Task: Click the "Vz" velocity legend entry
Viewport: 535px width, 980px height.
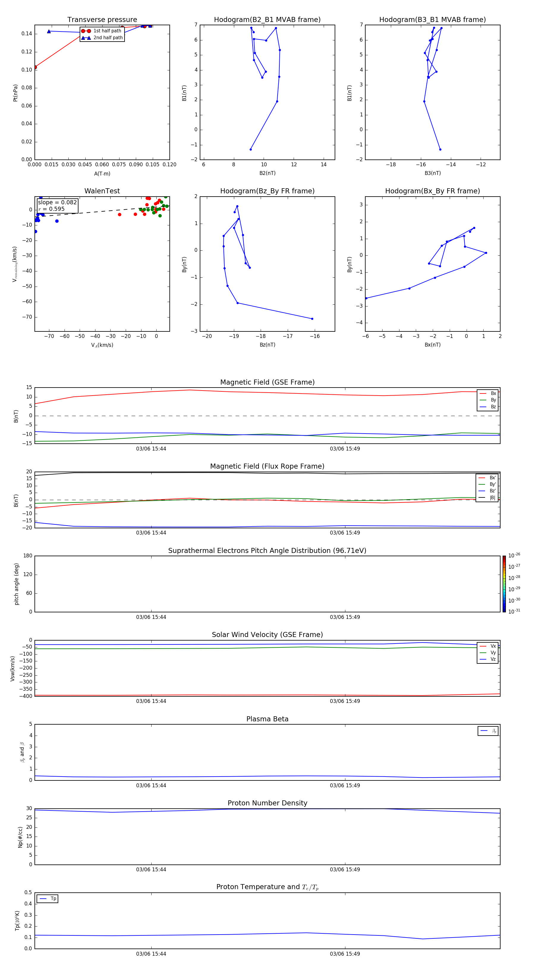Action: (x=488, y=659)
